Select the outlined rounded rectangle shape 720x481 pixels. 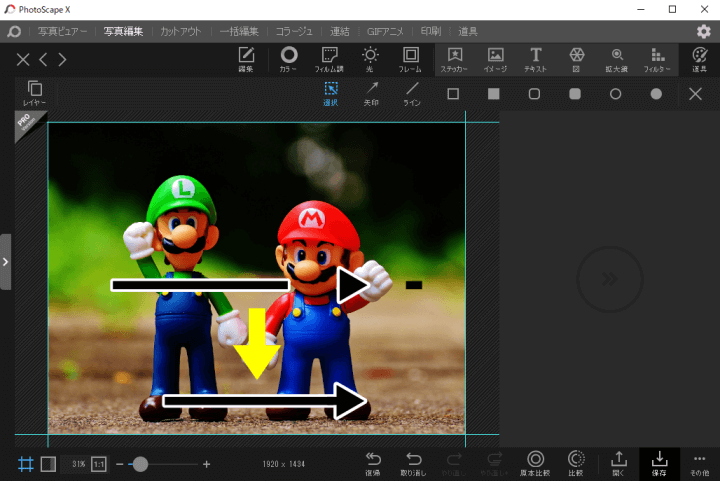tap(534, 94)
